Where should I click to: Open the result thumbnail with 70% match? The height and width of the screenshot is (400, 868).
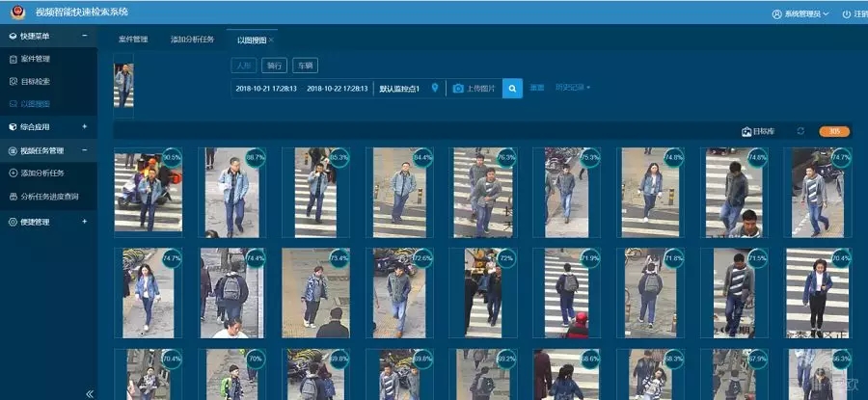coord(231,374)
